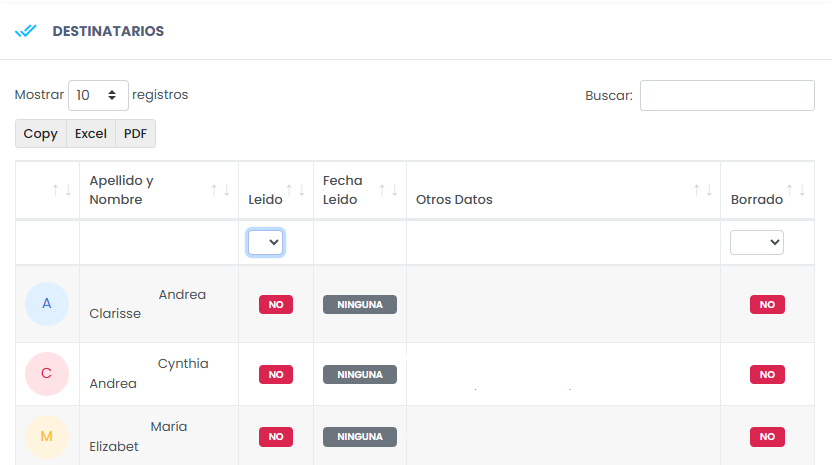Click the yellow avatar circle M
The height and width of the screenshot is (465, 832).
pos(47,437)
